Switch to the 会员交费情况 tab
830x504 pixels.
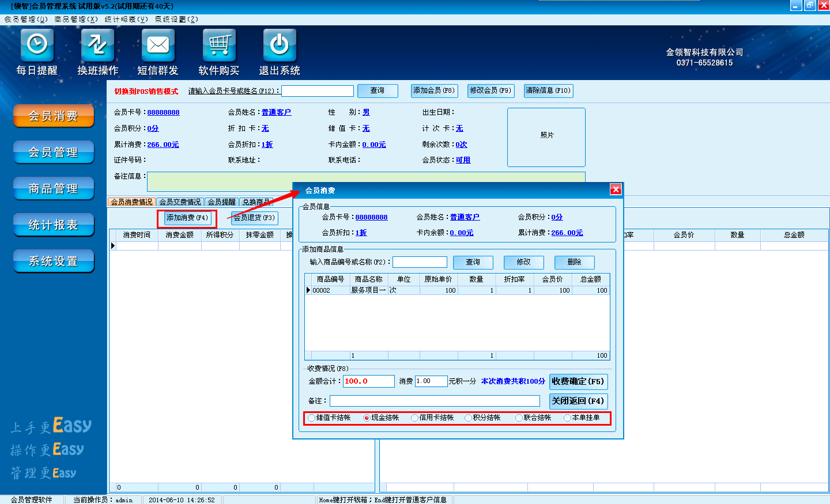click(x=180, y=202)
